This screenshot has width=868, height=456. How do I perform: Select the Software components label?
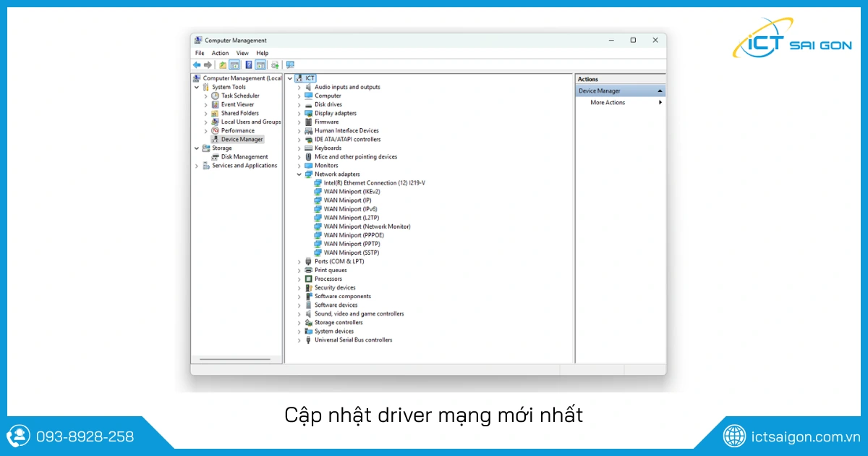343,296
